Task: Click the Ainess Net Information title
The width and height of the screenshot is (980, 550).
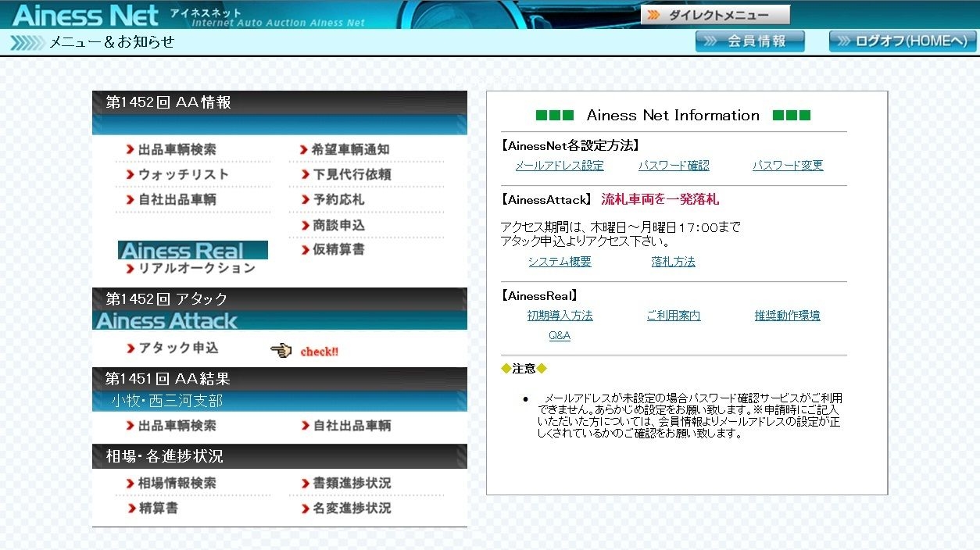Action: (673, 116)
